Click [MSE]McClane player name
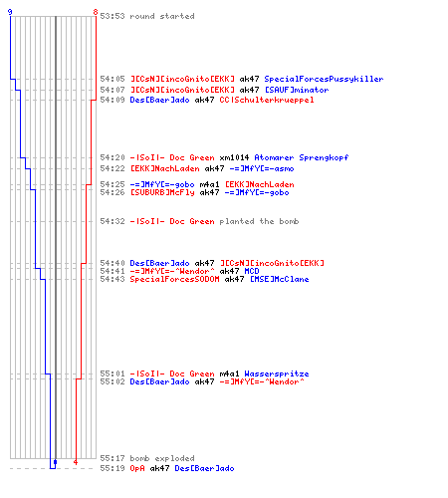Image resolution: width=448 pixels, height=498 pixels. (x=279, y=279)
